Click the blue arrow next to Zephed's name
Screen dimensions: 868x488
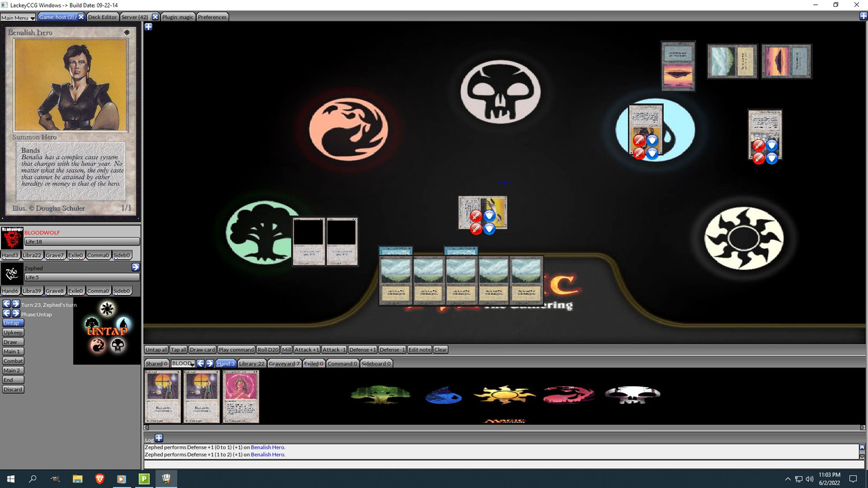pyautogui.click(x=136, y=268)
